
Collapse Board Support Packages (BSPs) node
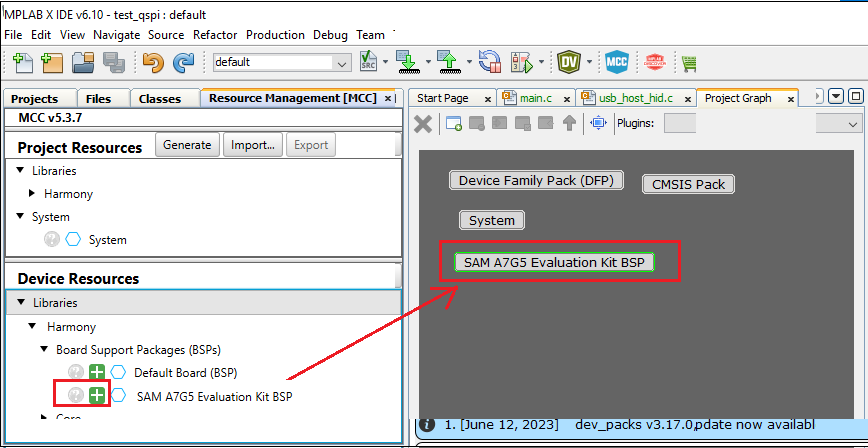[x=43, y=349]
